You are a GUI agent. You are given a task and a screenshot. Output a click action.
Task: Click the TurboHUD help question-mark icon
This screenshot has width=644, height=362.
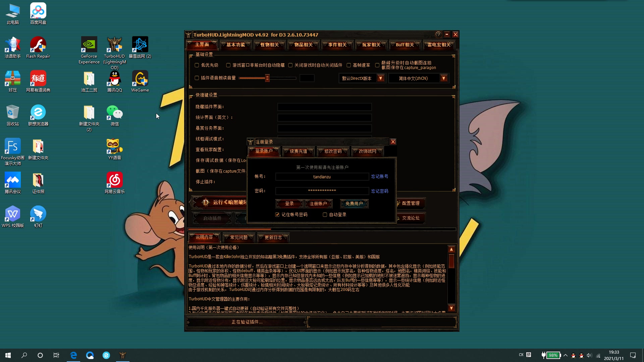(438, 34)
